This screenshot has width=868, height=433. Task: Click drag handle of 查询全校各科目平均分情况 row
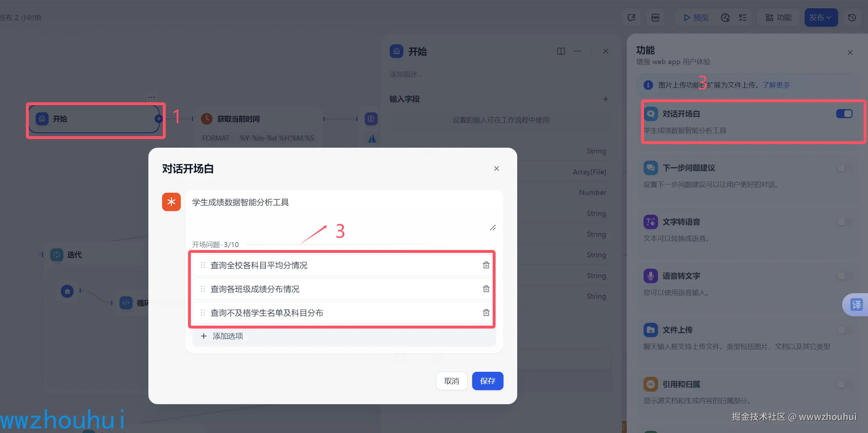coord(203,265)
